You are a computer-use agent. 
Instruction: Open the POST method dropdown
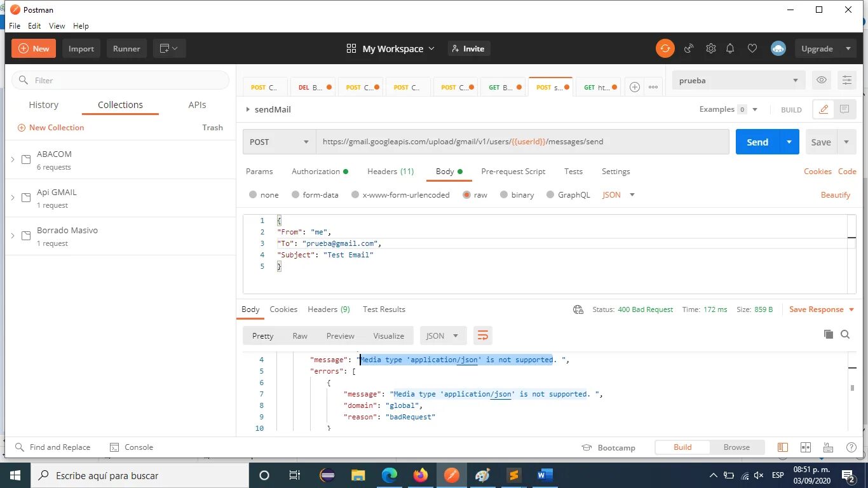[279, 142]
